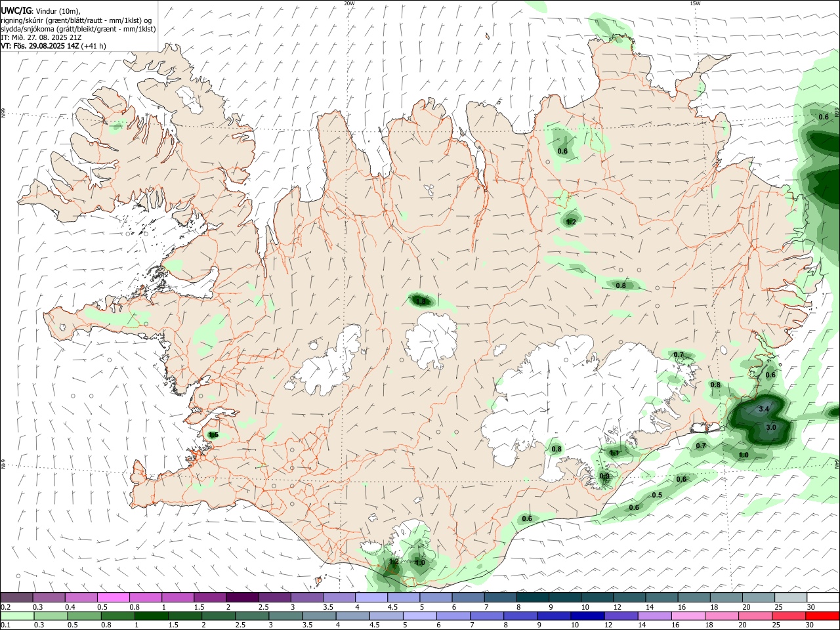This screenshot has height=630, width=840.
Task: Click the 15W longitude label
Action: tap(695, 3)
